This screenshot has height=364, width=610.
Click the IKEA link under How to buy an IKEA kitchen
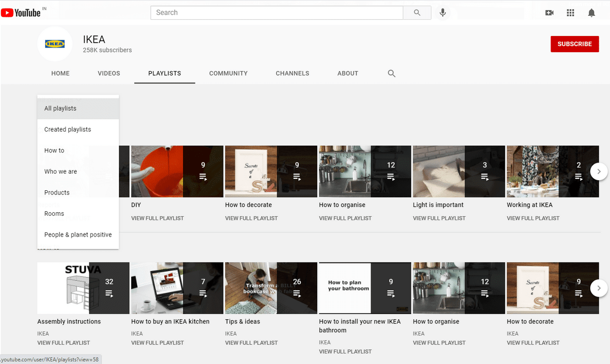(137, 334)
